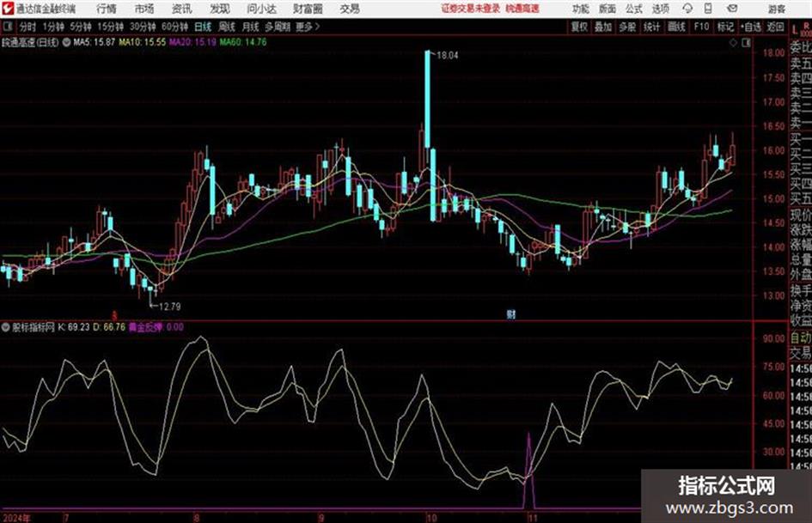Click the K: 69.23 indicator value
The image size is (812, 523).
74,327
